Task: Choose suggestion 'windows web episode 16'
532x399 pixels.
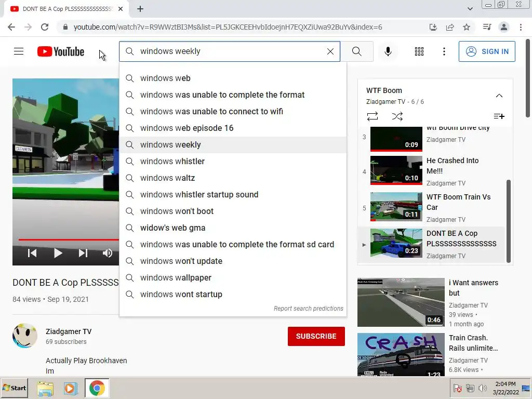Action: tap(233, 128)
